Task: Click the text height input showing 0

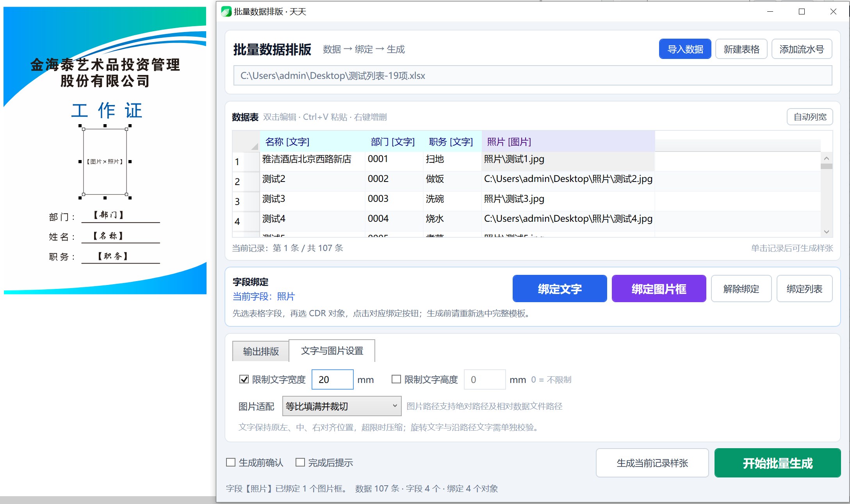Action: [x=485, y=379]
